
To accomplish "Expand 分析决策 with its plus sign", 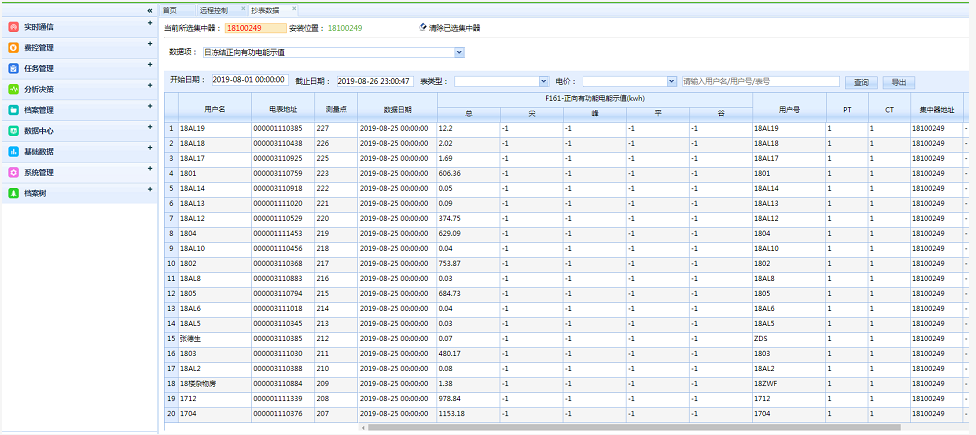I will [150, 86].
